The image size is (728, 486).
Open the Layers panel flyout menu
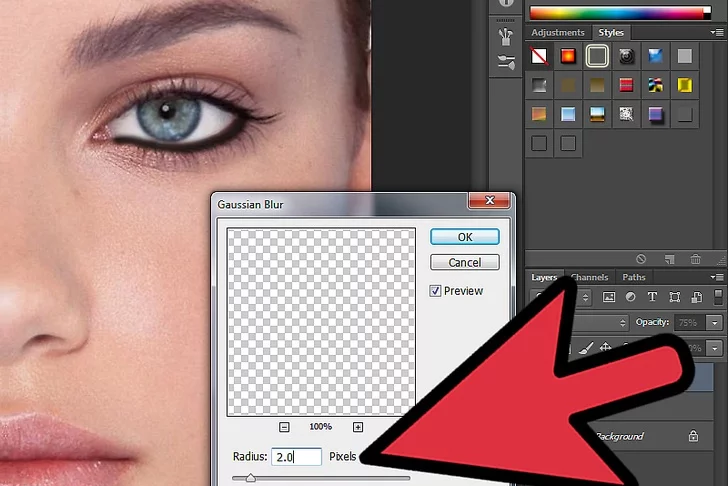click(717, 277)
